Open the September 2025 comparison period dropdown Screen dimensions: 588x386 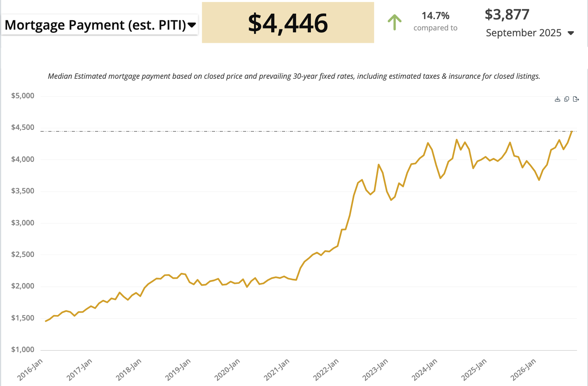coord(530,33)
